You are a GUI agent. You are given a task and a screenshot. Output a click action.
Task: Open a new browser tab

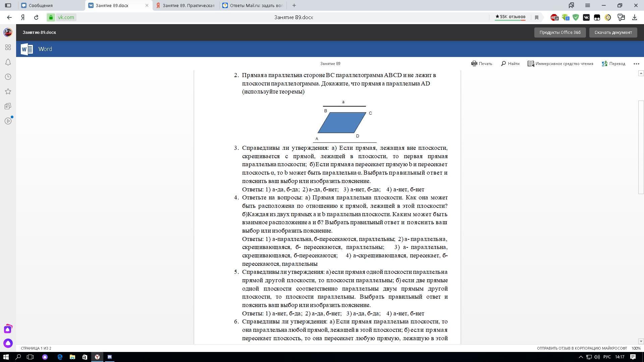[294, 5]
